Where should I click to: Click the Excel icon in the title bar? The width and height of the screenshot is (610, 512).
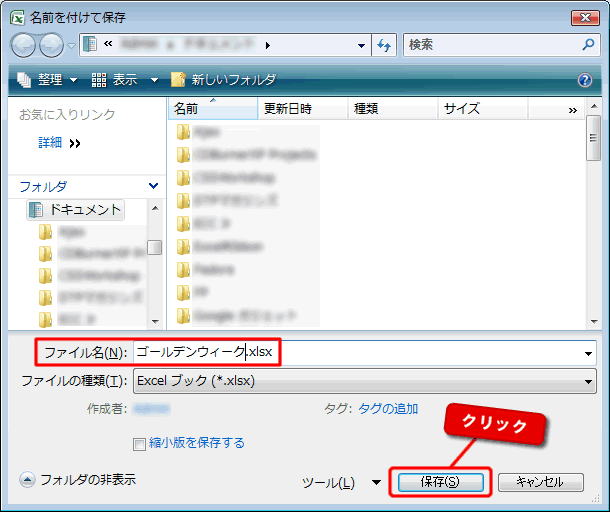pyautogui.click(x=17, y=18)
